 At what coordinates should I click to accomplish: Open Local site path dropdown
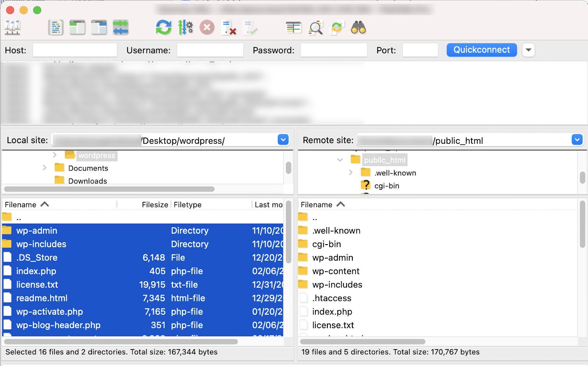283,140
